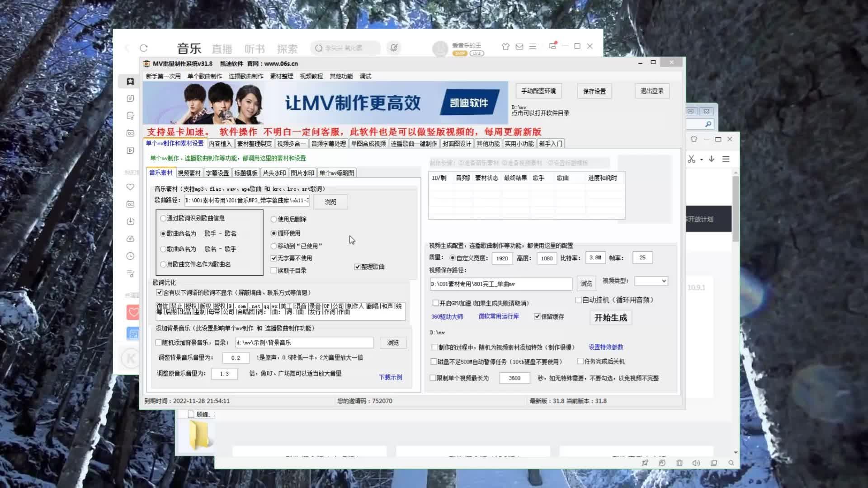The image size is (868, 488).
Task: Click the scissors screenshot tool icon
Action: [691, 159]
